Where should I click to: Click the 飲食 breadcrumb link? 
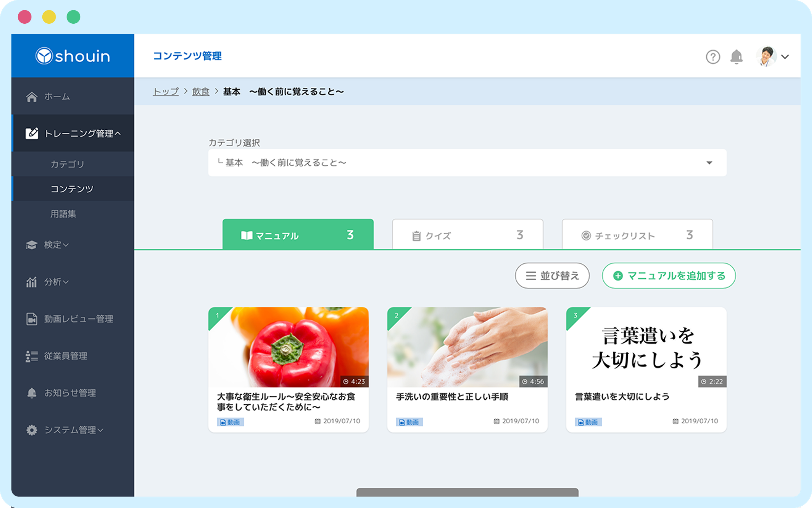click(x=200, y=92)
